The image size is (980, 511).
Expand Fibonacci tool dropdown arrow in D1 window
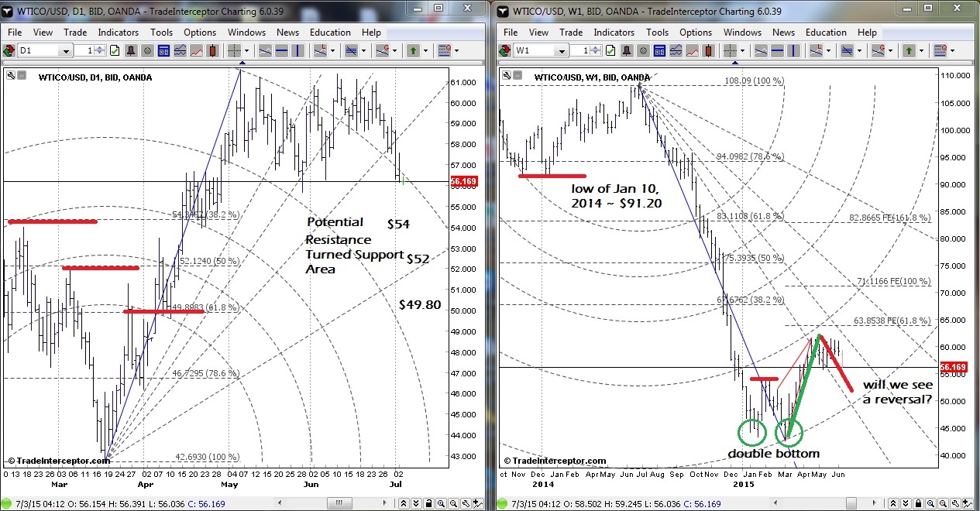point(333,50)
